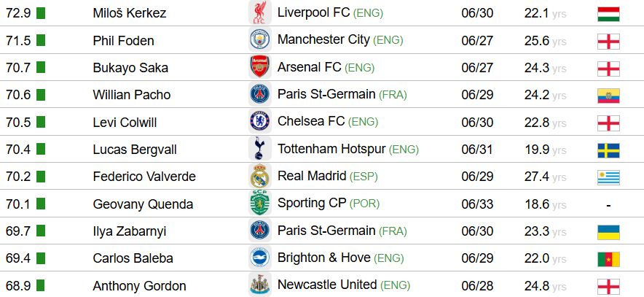The image size is (644, 297).
Task: Click the Brighton & Hove club crest
Action: click(x=259, y=258)
